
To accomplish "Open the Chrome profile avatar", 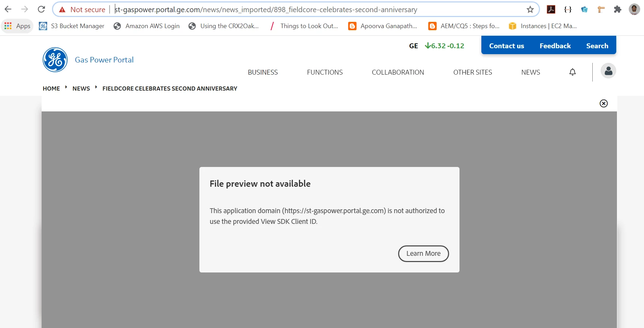I will (x=634, y=9).
